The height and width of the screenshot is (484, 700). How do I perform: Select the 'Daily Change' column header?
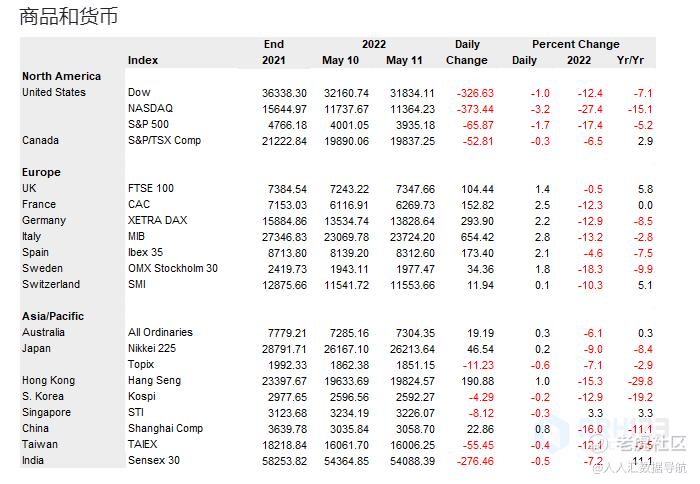pos(467,52)
